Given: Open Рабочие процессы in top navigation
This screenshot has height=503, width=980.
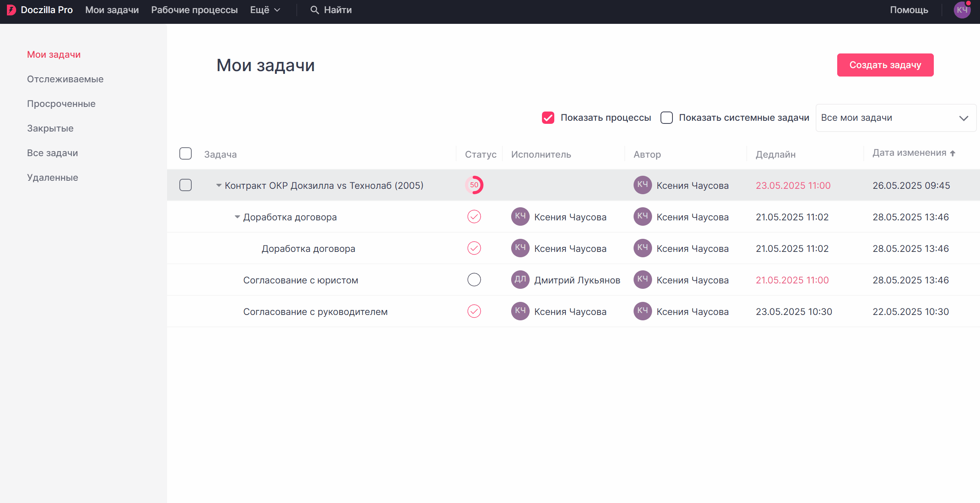Looking at the screenshot, I should pyautogui.click(x=194, y=10).
